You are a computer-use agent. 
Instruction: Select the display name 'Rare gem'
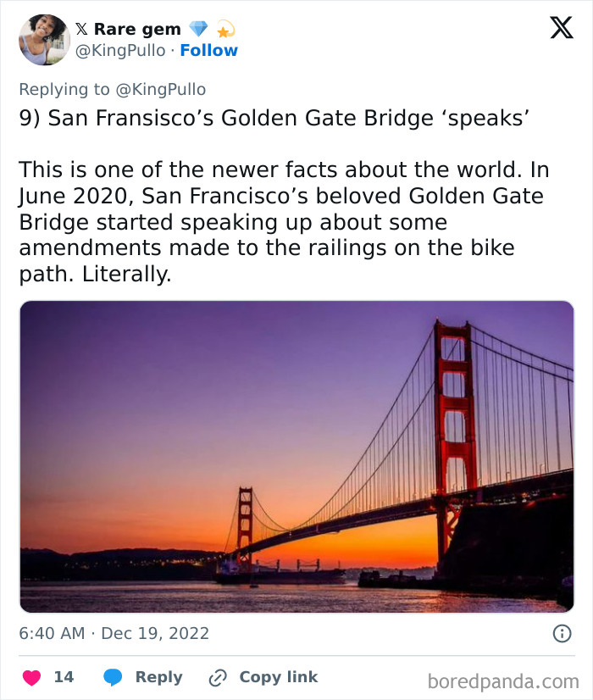[x=137, y=28]
